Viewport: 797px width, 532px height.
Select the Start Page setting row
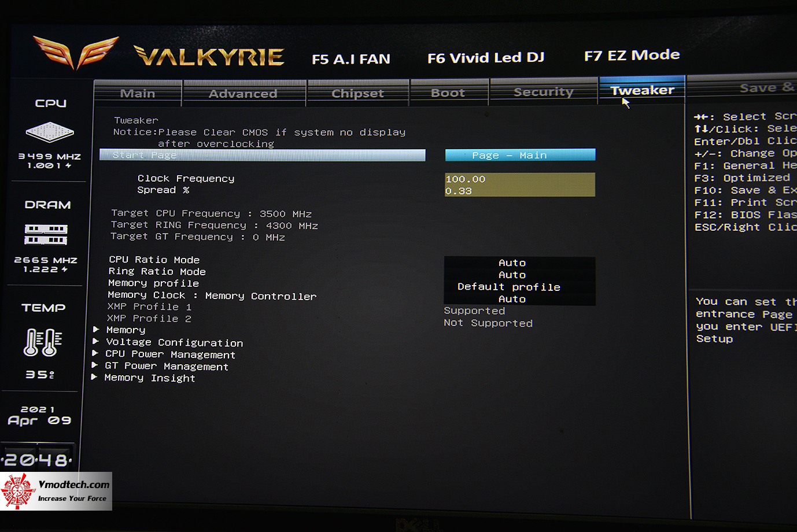point(263,155)
